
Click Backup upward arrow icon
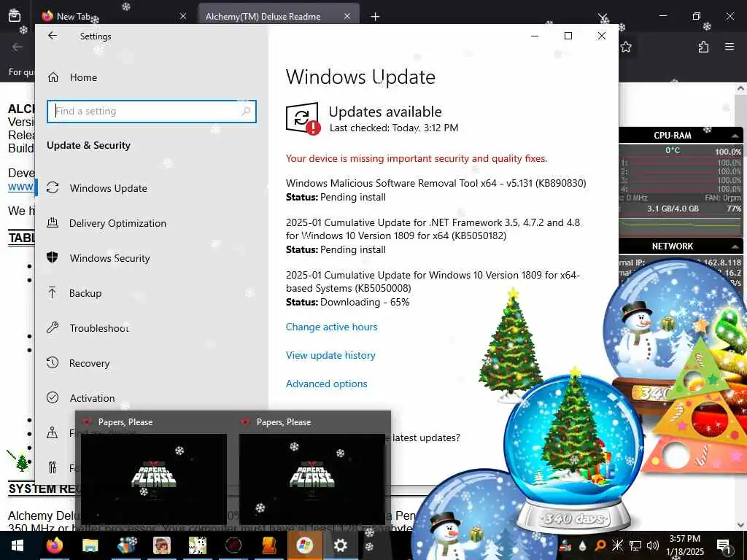53,292
